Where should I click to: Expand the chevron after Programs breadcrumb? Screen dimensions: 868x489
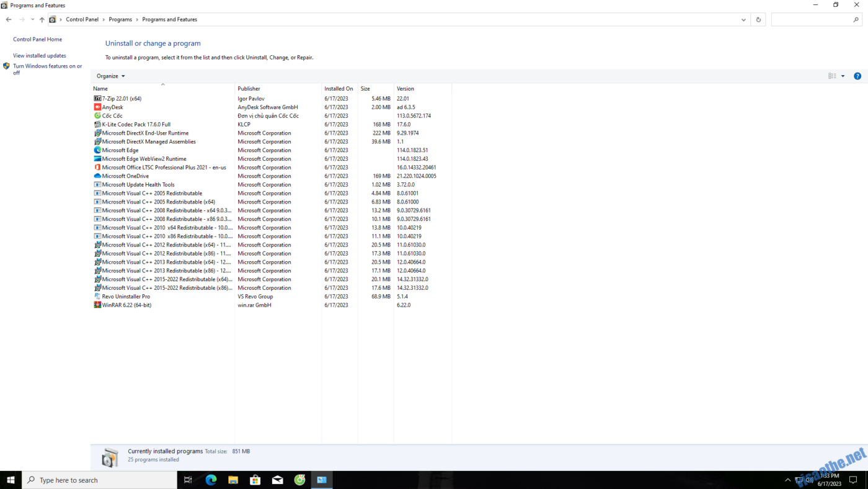coord(137,20)
